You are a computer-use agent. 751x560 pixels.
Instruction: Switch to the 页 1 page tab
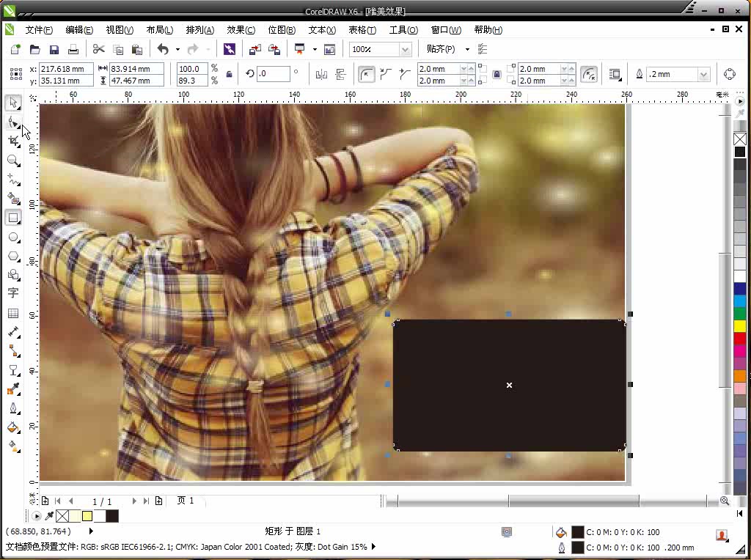(186, 501)
